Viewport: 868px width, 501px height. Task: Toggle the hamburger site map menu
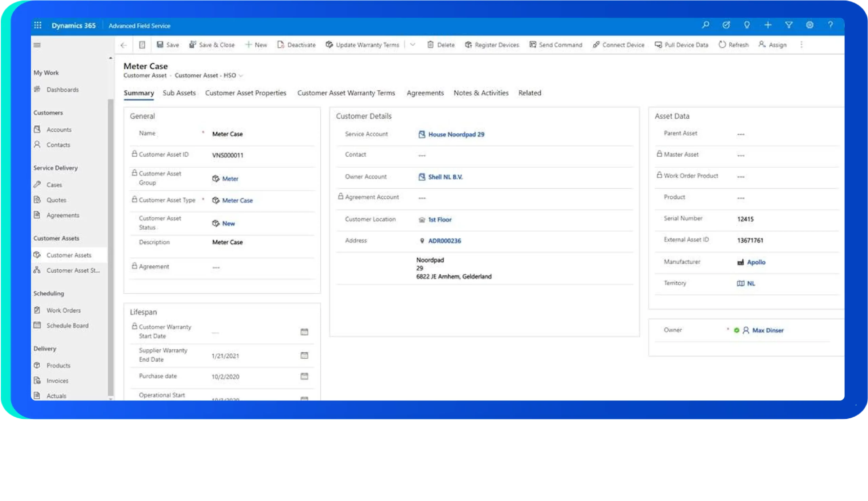[x=37, y=45]
